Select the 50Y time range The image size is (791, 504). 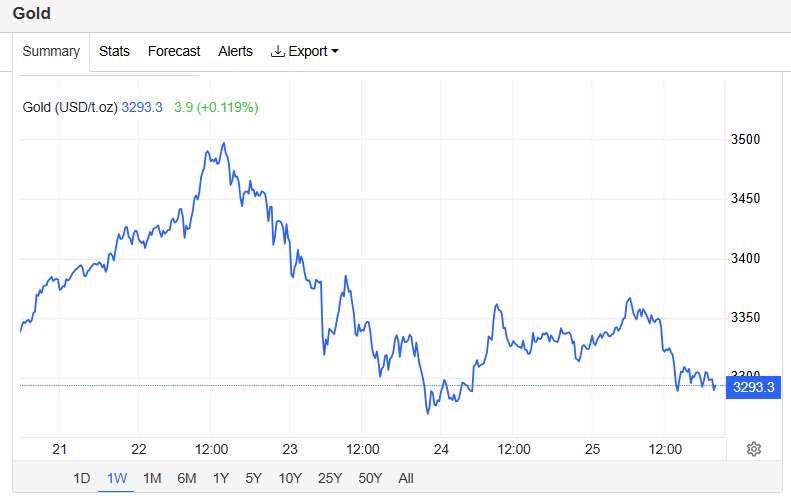(x=369, y=478)
